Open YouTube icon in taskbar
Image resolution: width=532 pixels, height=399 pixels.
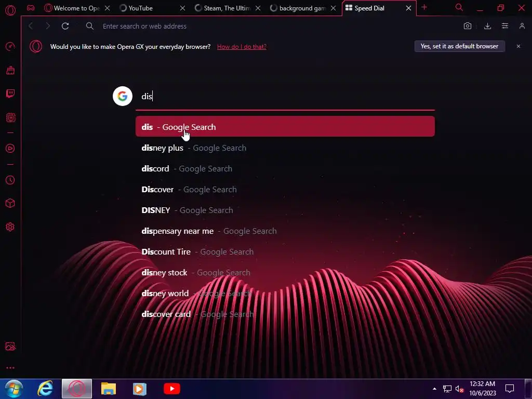pos(172,389)
